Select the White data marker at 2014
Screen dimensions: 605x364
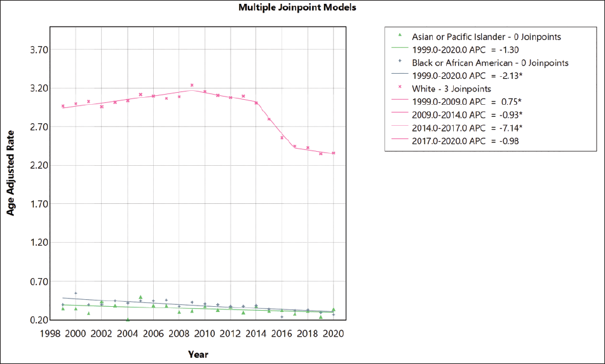point(256,102)
